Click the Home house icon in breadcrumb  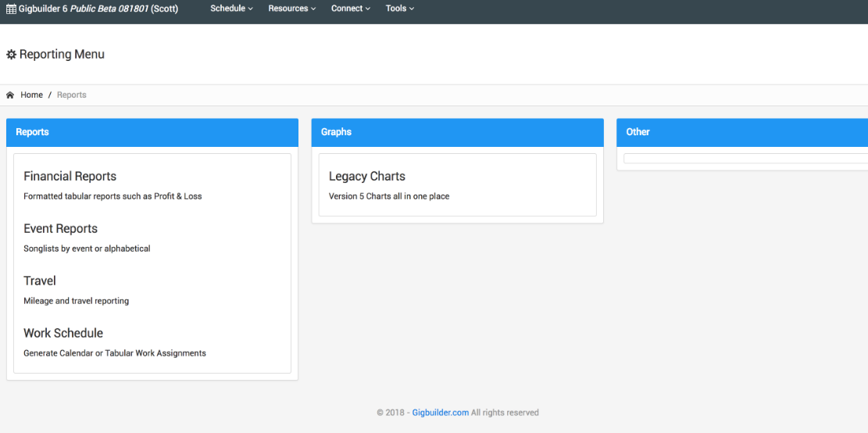10,95
